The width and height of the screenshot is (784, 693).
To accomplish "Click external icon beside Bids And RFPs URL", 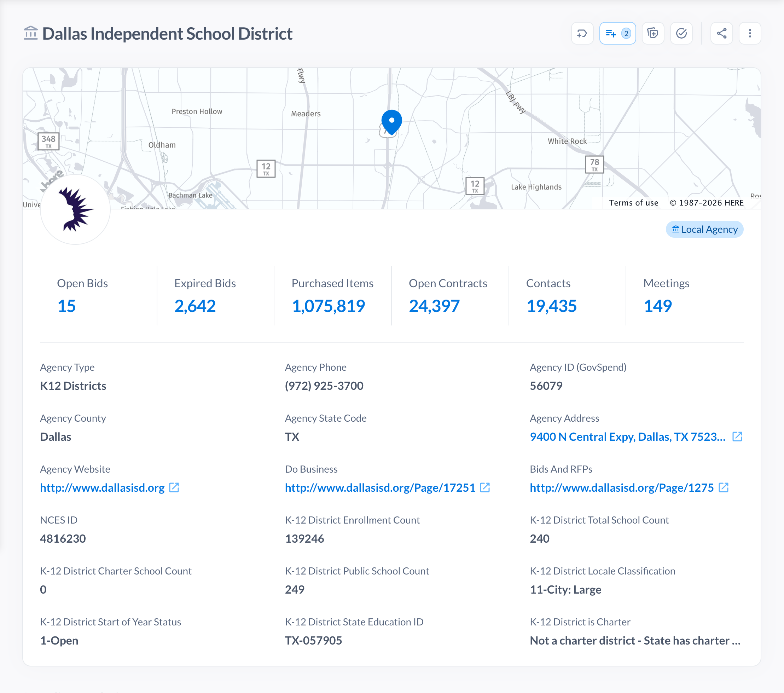I will 724,488.
